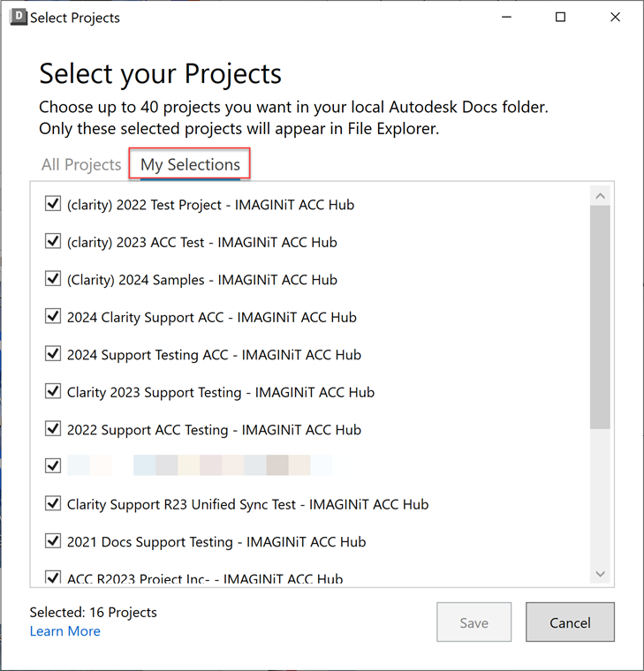Uncheck Clarity Support R23 Unified Sync Test
The image size is (644, 671).
click(x=52, y=504)
